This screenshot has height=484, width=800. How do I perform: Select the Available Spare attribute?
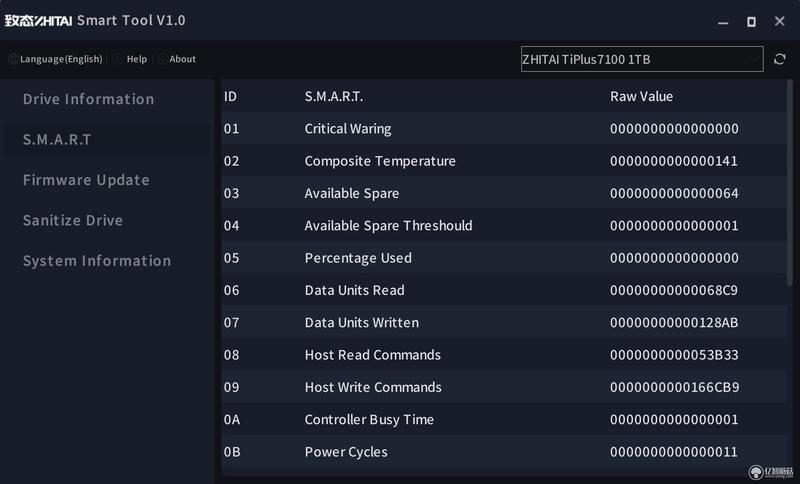pos(352,193)
